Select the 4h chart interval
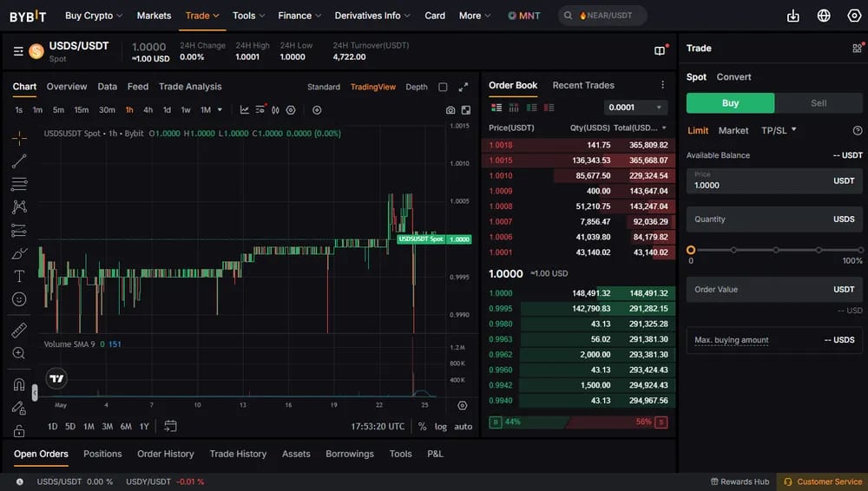The image size is (868, 491). tap(148, 109)
